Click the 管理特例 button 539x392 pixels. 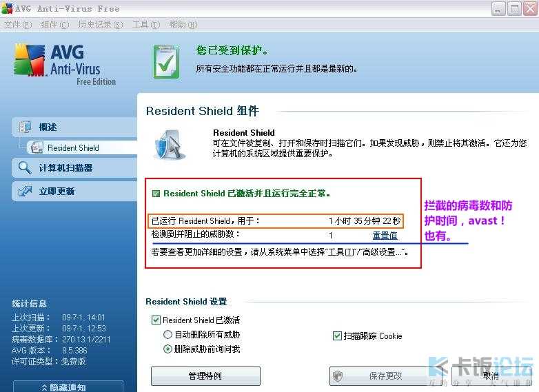coord(205,376)
